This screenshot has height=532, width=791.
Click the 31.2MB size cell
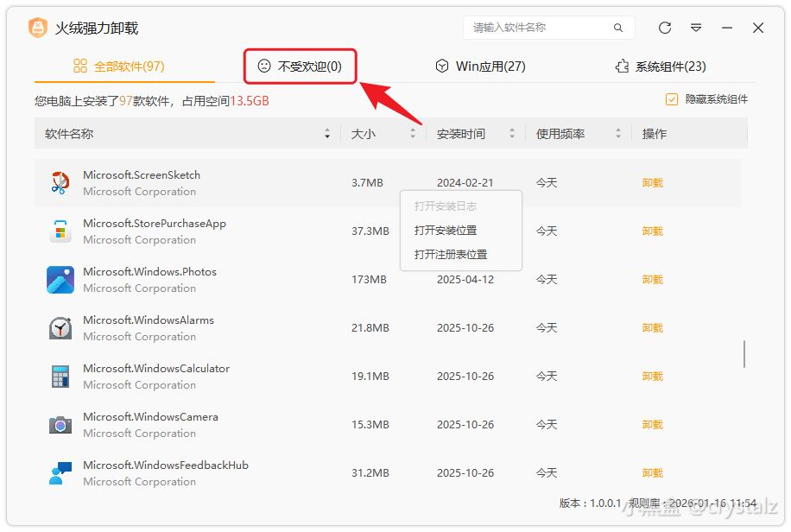(370, 473)
